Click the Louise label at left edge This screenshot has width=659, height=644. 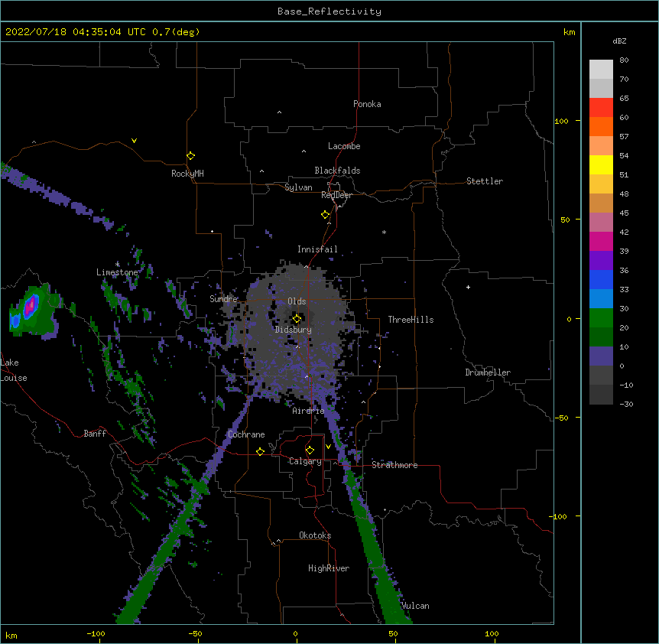[14, 378]
